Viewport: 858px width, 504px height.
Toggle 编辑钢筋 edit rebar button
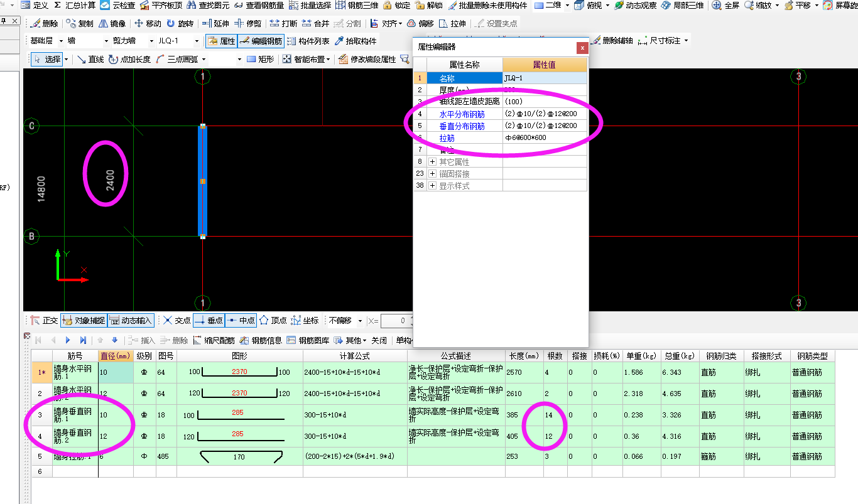(261, 41)
